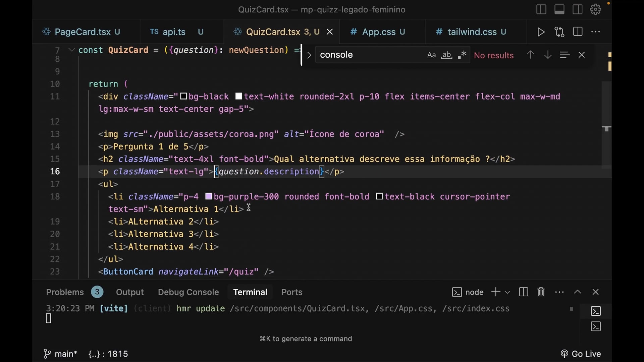This screenshot has height=362, width=644.
Task: Split the terminal panel
Action: click(x=523, y=292)
